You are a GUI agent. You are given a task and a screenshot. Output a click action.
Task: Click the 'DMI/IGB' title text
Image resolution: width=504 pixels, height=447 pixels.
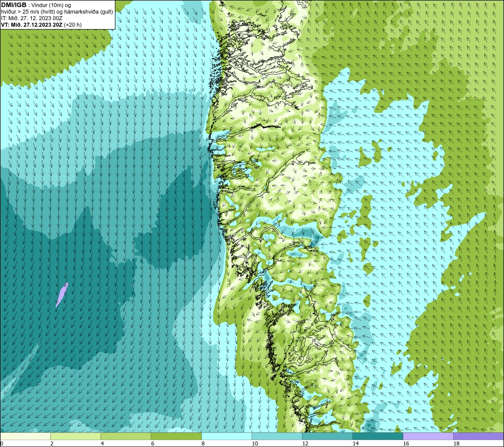click(x=14, y=5)
